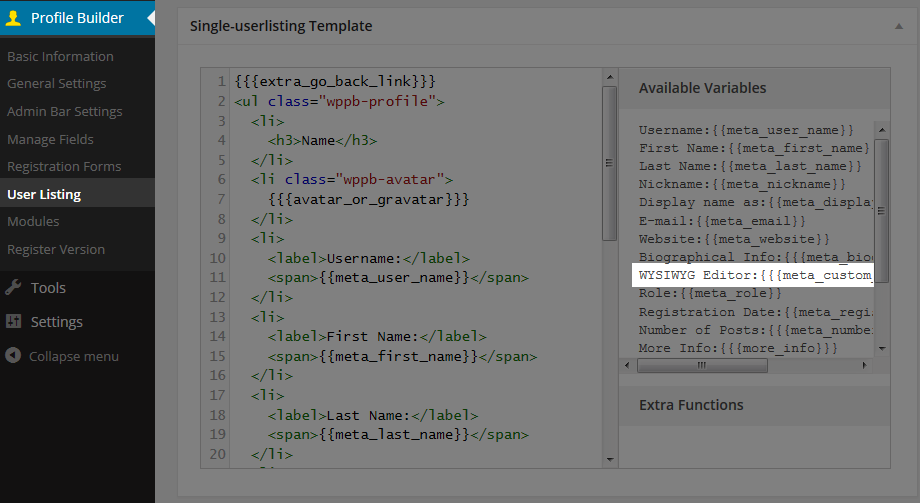
Task: Collapse the Single-userlisting Template panel arrow
Action: coord(898,26)
